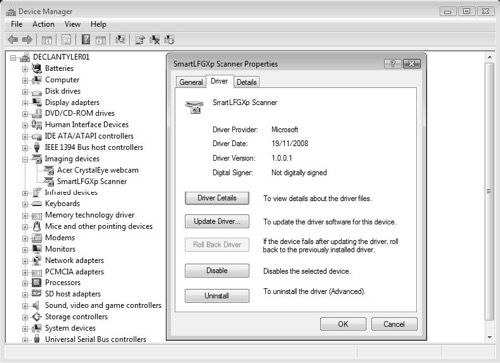500x363 pixels.
Task: Select Universal Serial Bus controllers row
Action: 96,339
